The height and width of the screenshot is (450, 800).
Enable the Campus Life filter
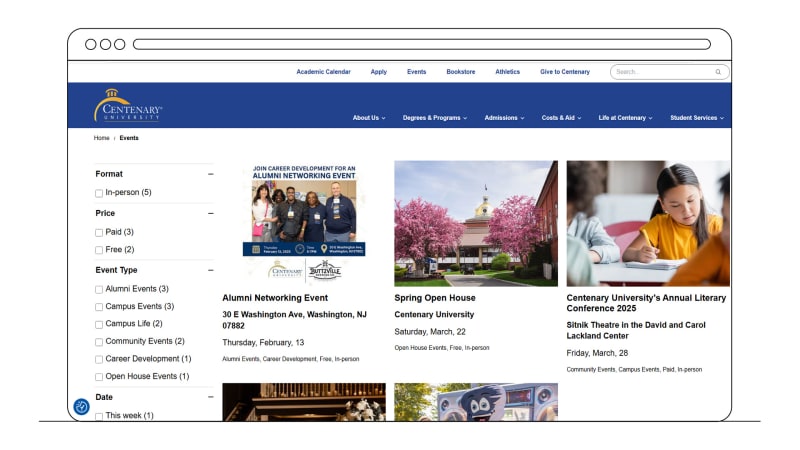click(x=99, y=324)
